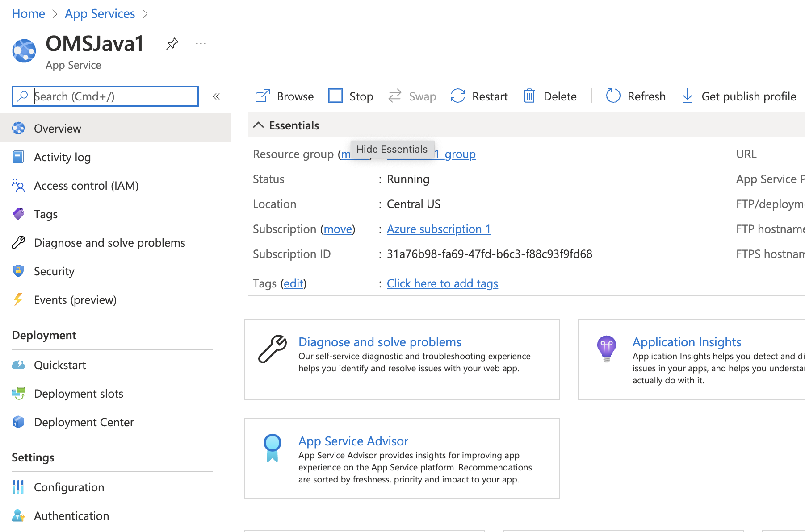
Task: Open Authentication under Settings
Action: (x=115, y=516)
